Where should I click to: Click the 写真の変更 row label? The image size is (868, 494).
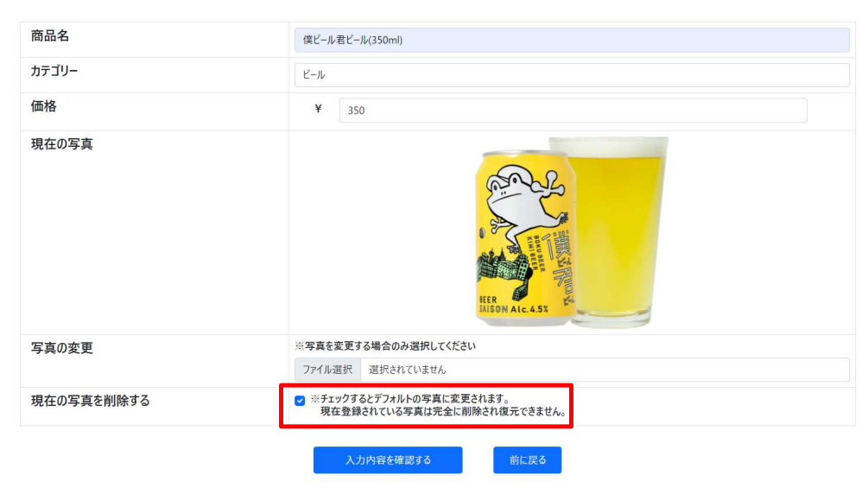pos(62,348)
